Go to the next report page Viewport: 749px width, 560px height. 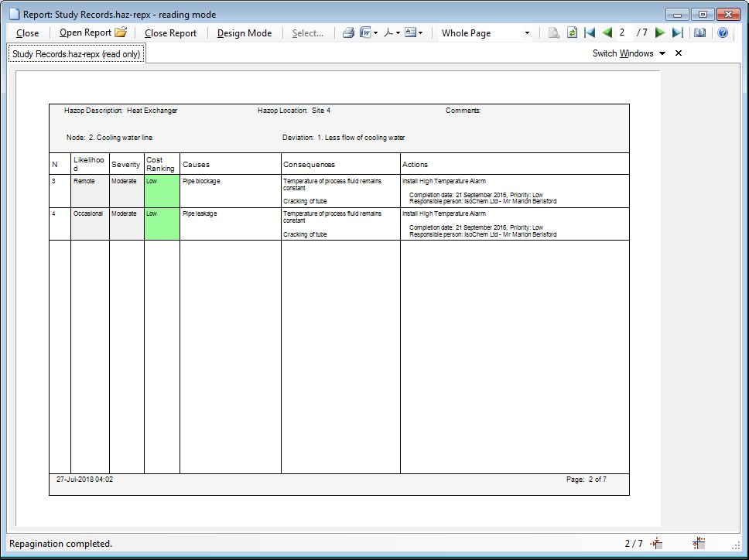(x=658, y=32)
